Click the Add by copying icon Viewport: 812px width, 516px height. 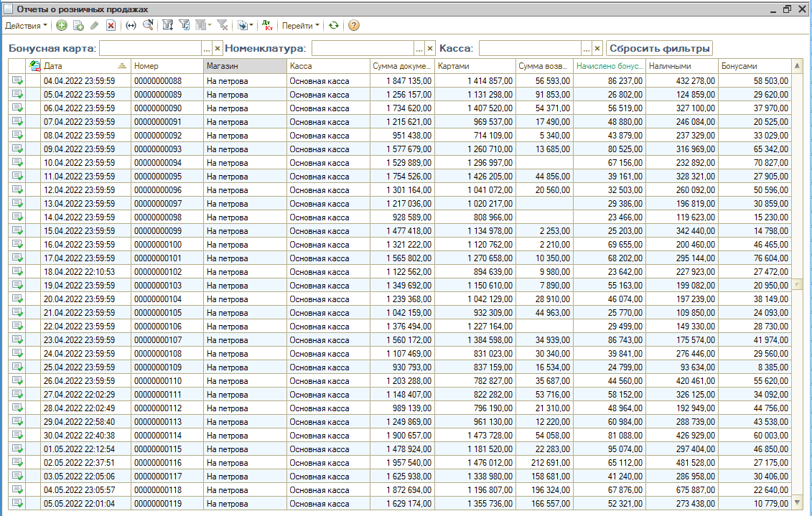tap(78, 25)
